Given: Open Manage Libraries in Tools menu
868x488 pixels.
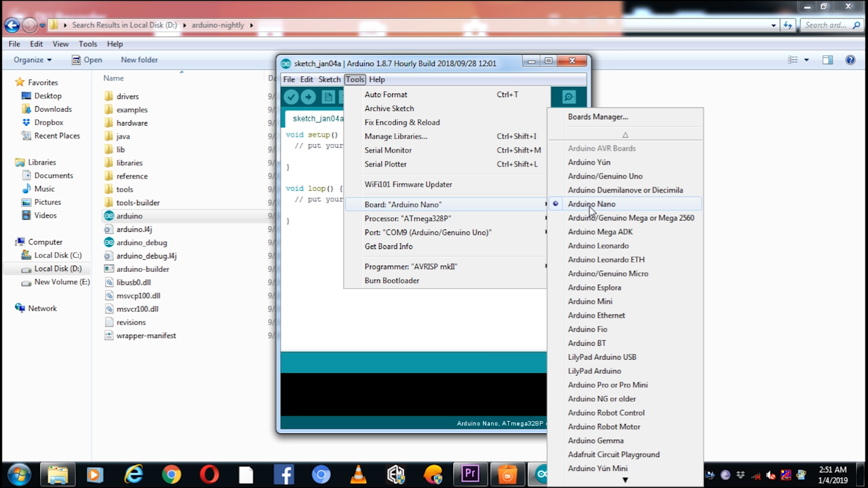Looking at the screenshot, I should (x=446, y=137).
